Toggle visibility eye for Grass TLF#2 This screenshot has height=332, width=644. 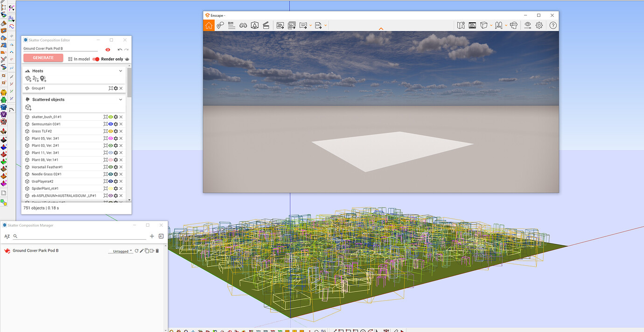[x=111, y=131]
